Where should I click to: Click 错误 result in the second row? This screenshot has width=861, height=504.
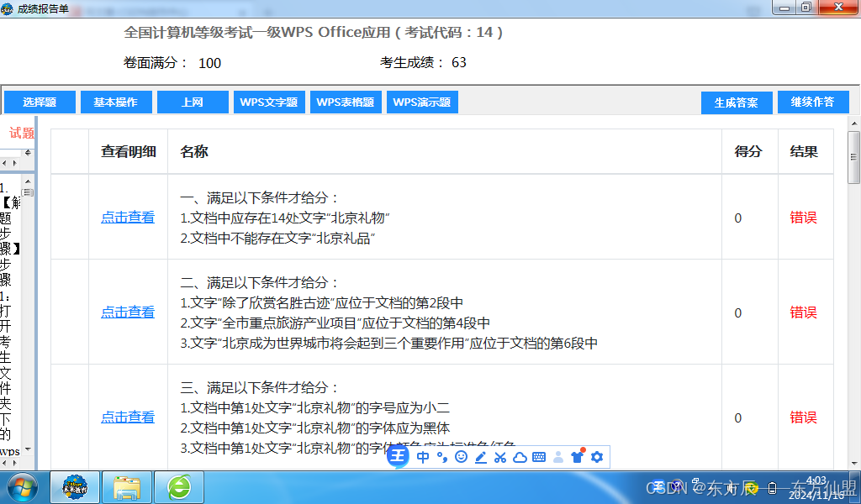[803, 312]
